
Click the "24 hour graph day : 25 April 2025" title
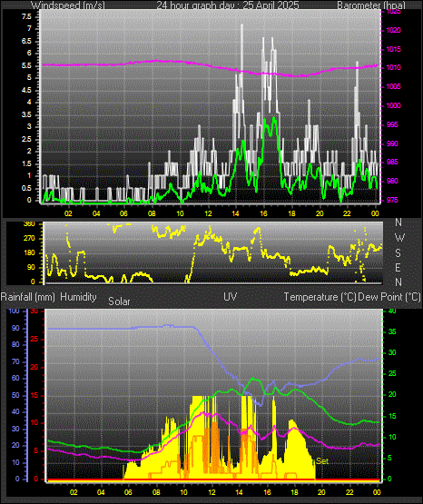point(228,5)
